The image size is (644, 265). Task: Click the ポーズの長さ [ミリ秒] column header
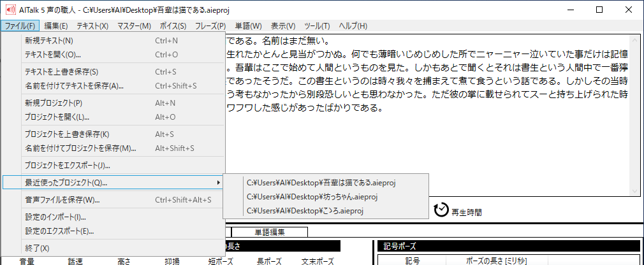pos(497,261)
